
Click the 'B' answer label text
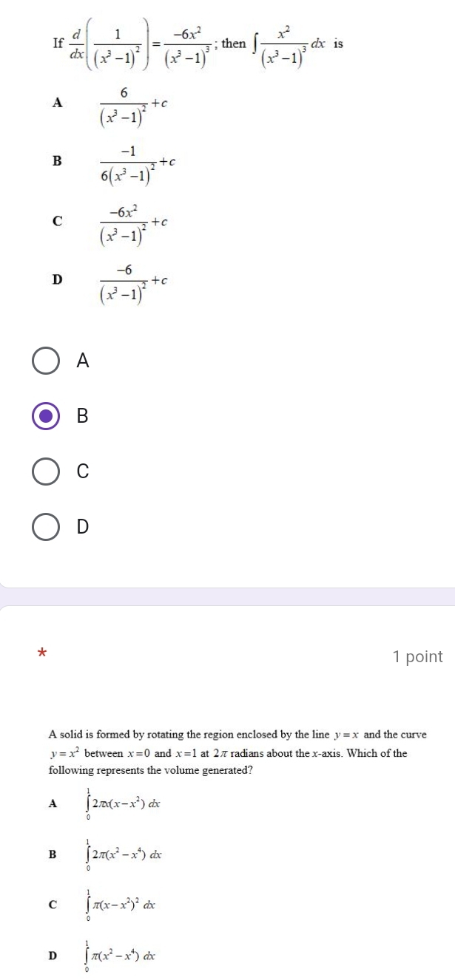point(83,416)
